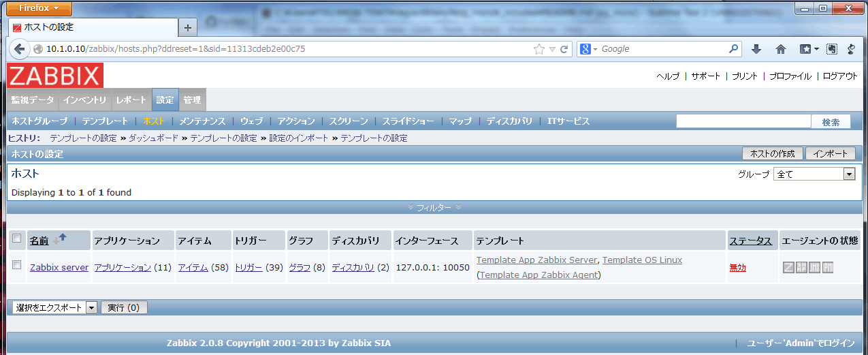Screen dimensions: 868x355
Task: Click the IPMI availability icon
Action: click(x=827, y=268)
